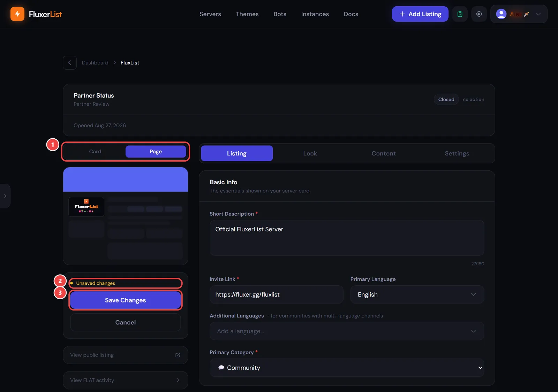Switch to the Content tab
The width and height of the screenshot is (558, 392).
point(384,153)
